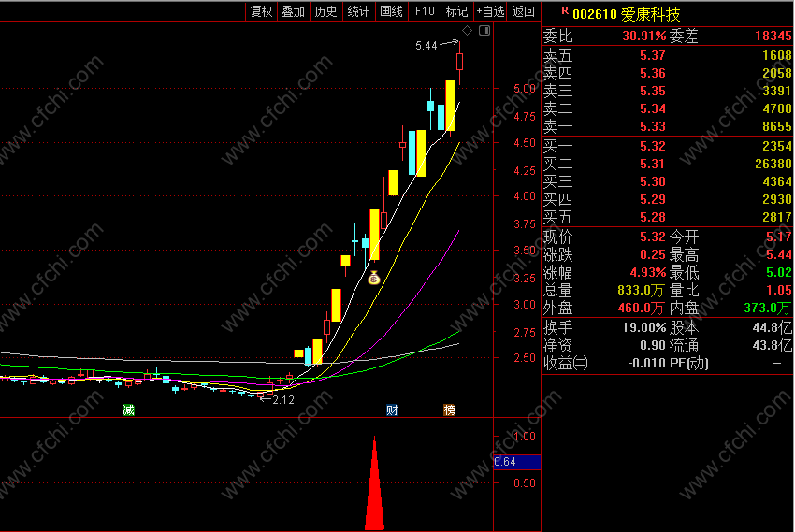The width and height of the screenshot is (795, 532).
Task: Open 历史 history view
Action: pos(325,11)
